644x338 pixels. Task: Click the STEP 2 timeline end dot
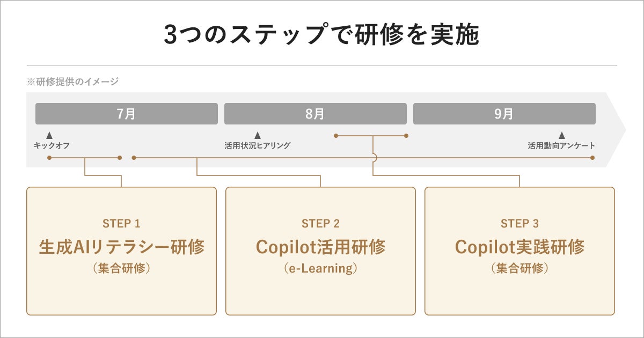click(592, 158)
